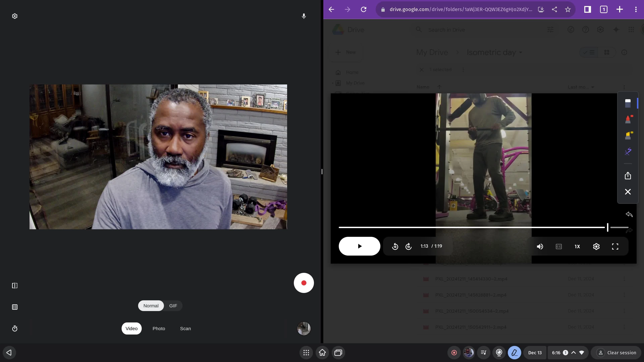Open the browser tab switcher

(x=604, y=10)
